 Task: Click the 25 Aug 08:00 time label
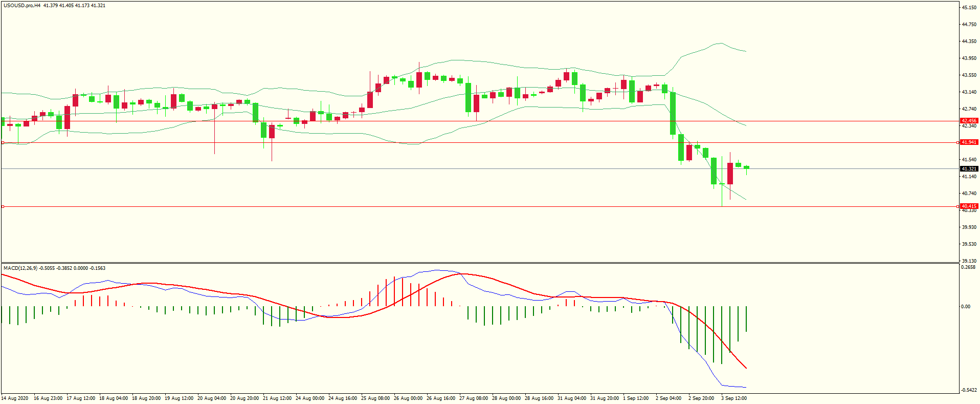[375, 398]
